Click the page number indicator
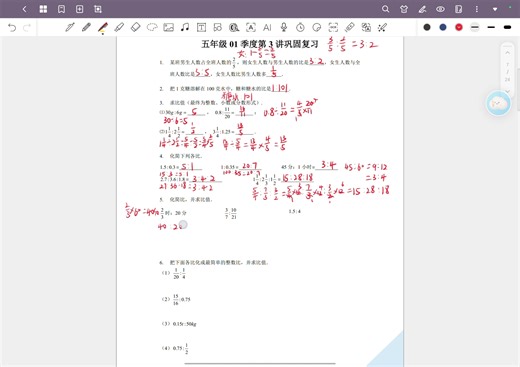The height and width of the screenshot is (367, 520). [x=507, y=72]
